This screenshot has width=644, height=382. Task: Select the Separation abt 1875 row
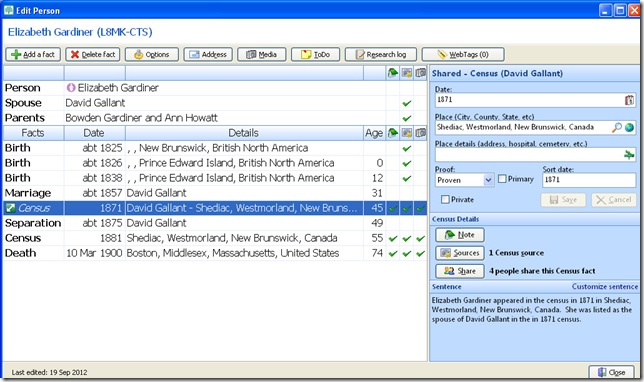tap(215, 223)
